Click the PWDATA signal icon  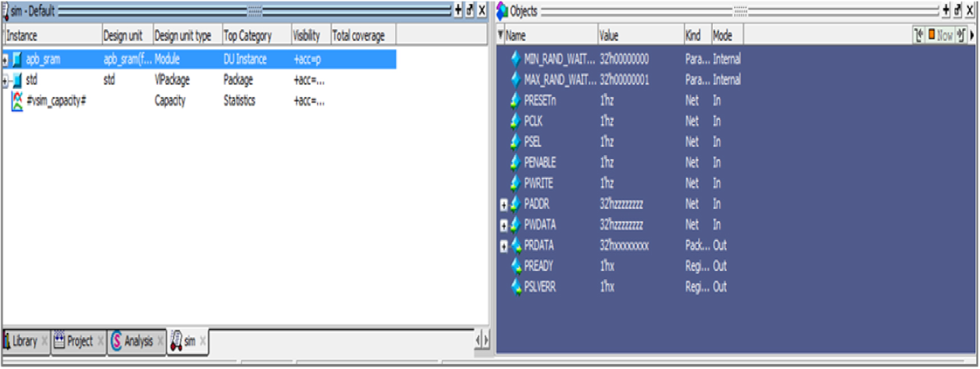coord(516,225)
